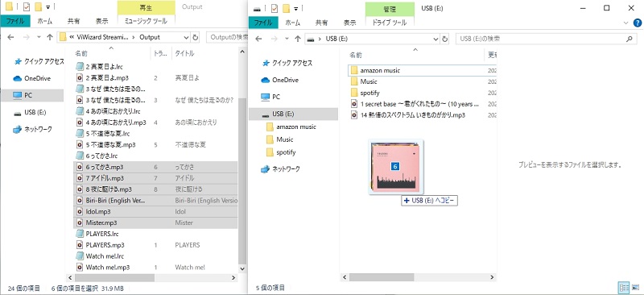Click properties checkmark icon in Output title bar
644x295 pixels.
click(27, 7)
